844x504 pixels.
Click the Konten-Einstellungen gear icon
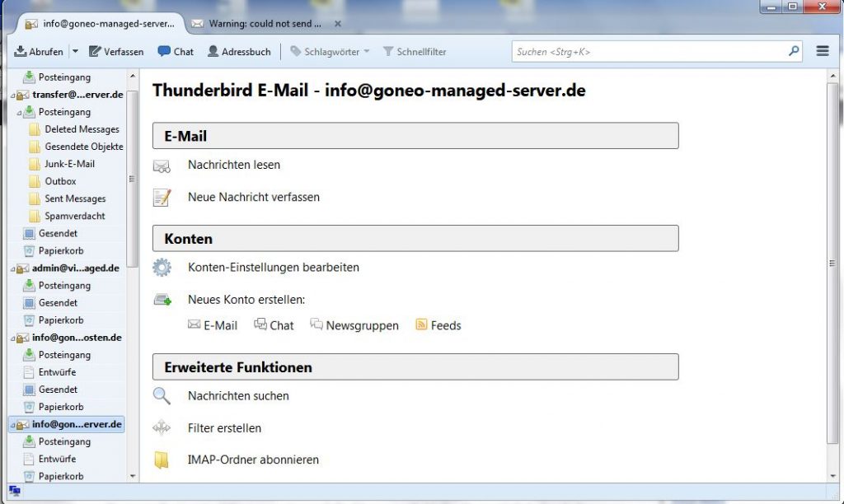tap(162, 268)
